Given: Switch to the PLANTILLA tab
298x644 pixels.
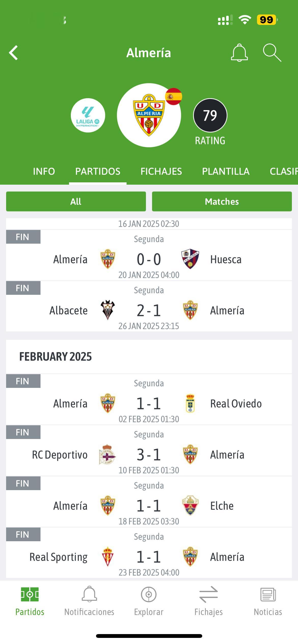Looking at the screenshot, I should point(226,171).
